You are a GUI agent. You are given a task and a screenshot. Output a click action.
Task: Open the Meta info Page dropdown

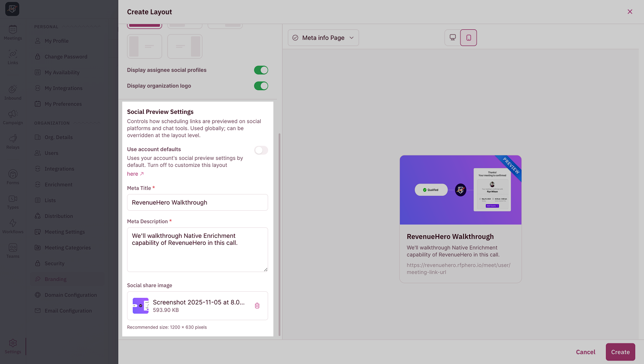[323, 38]
